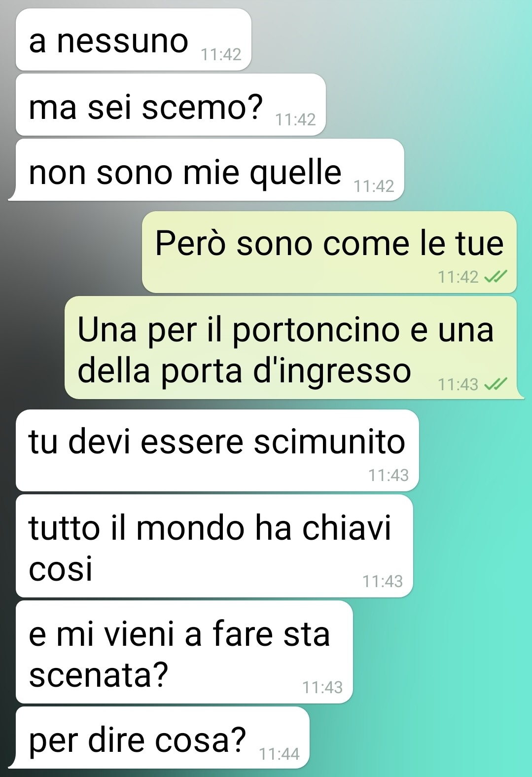This screenshot has width=532, height=777.
Task: Click the word 'scimunito' in the chat
Action: 329,442
